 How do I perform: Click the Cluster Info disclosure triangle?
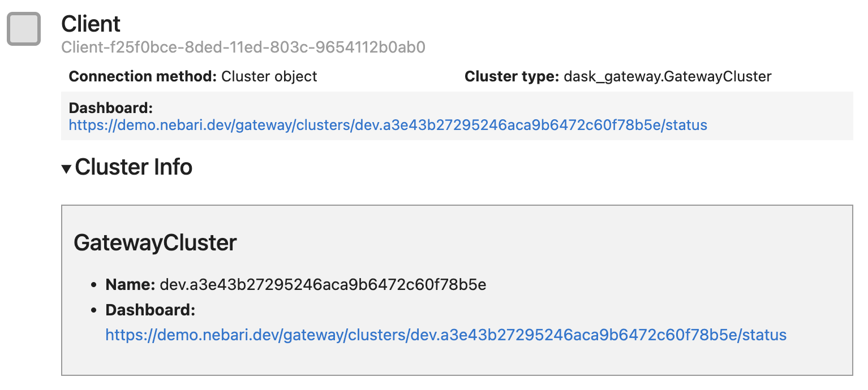[68, 167]
